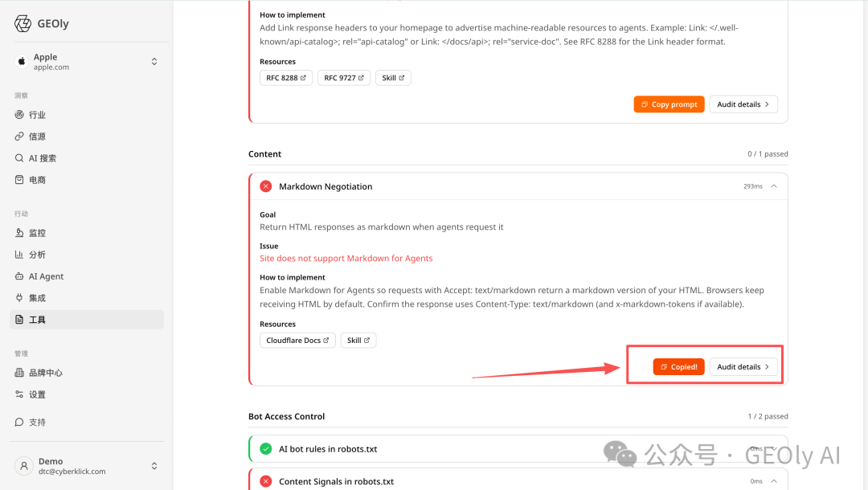Go to 监控 monitoring page

[x=86, y=233]
